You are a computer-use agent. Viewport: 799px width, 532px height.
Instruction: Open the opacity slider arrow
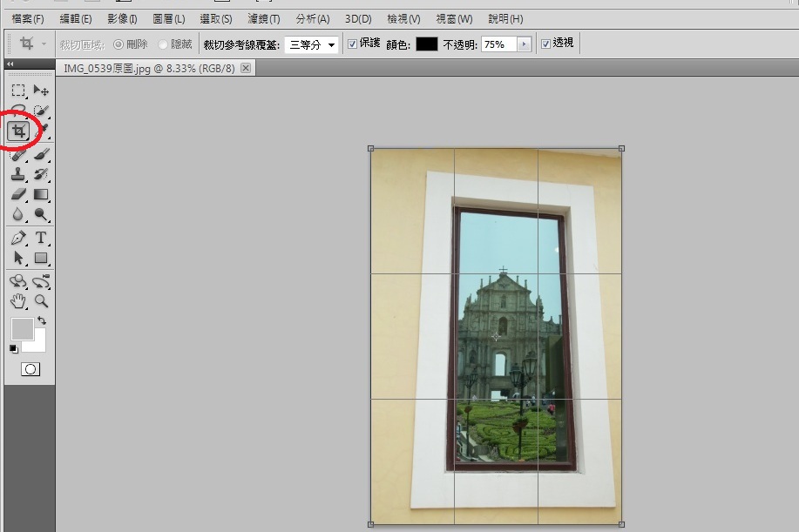(x=524, y=44)
